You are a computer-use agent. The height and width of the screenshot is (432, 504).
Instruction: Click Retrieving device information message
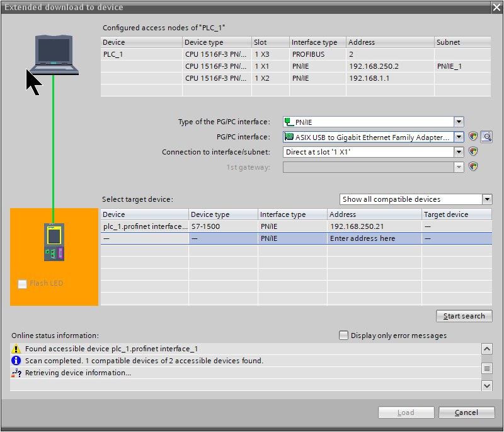click(78, 373)
